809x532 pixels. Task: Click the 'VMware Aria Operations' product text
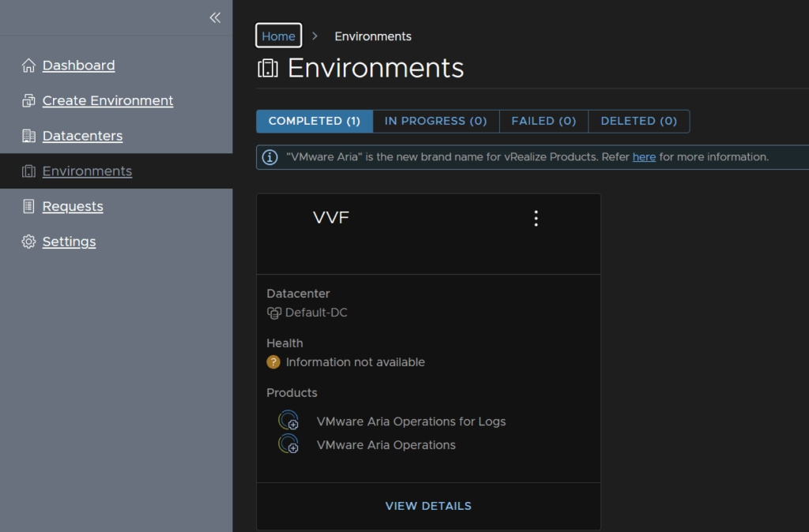tap(386, 445)
